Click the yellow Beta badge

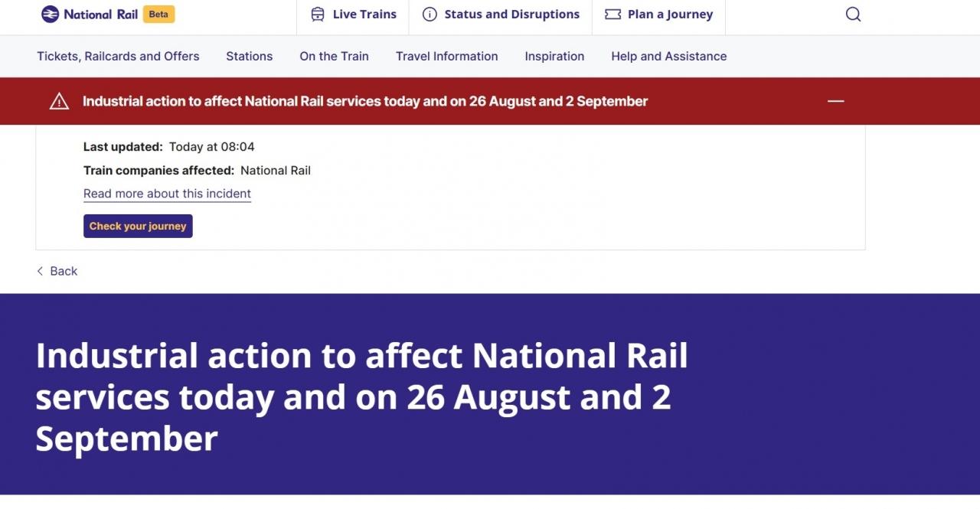(x=158, y=14)
